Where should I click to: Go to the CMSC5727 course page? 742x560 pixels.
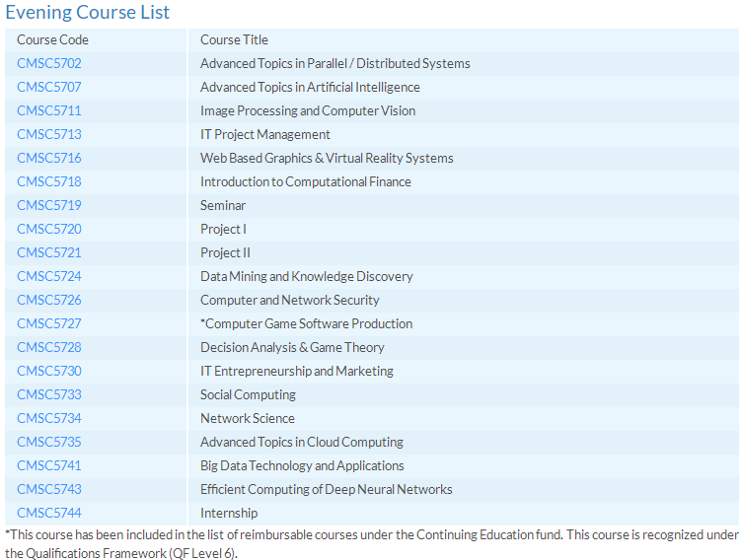point(49,323)
